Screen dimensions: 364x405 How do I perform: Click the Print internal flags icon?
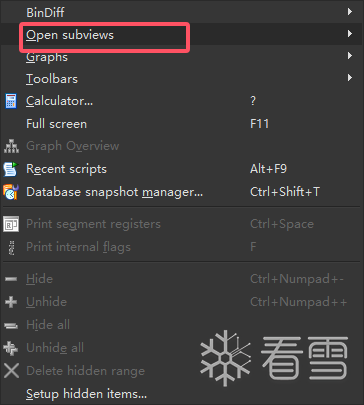click(12, 247)
